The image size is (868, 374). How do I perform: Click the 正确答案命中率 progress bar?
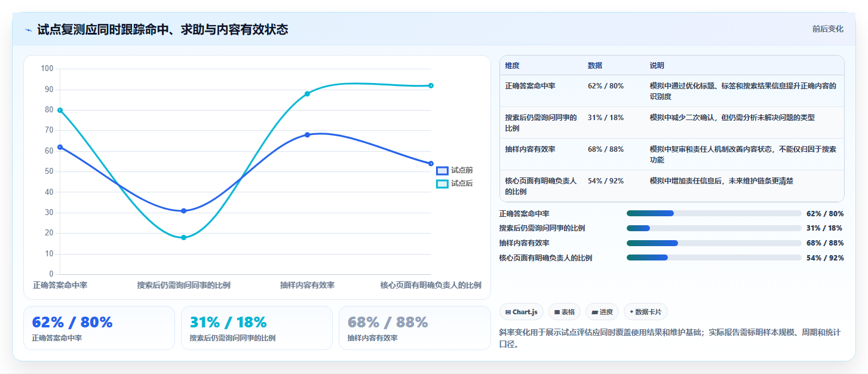[x=714, y=213]
